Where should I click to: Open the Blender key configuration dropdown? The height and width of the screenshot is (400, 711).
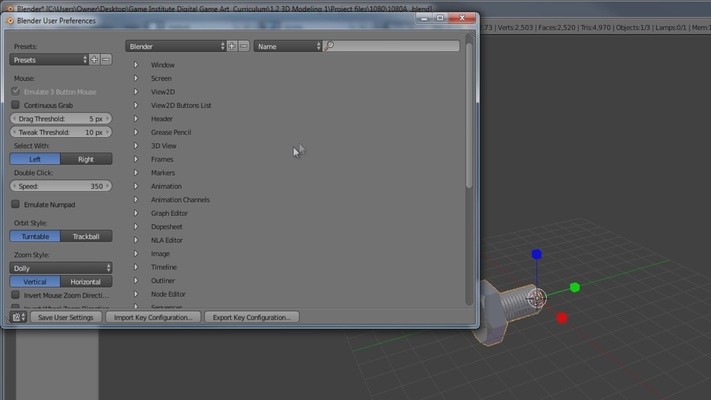[x=175, y=46]
